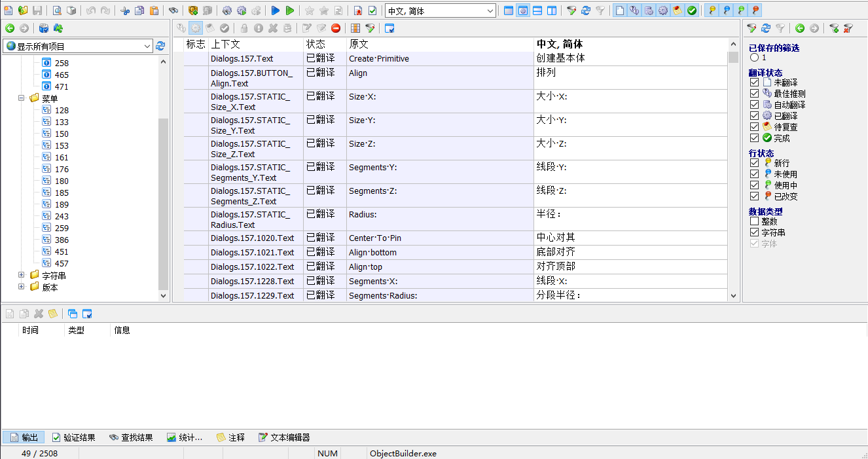
Task: Click the paste clipboard icon
Action: coord(154,10)
